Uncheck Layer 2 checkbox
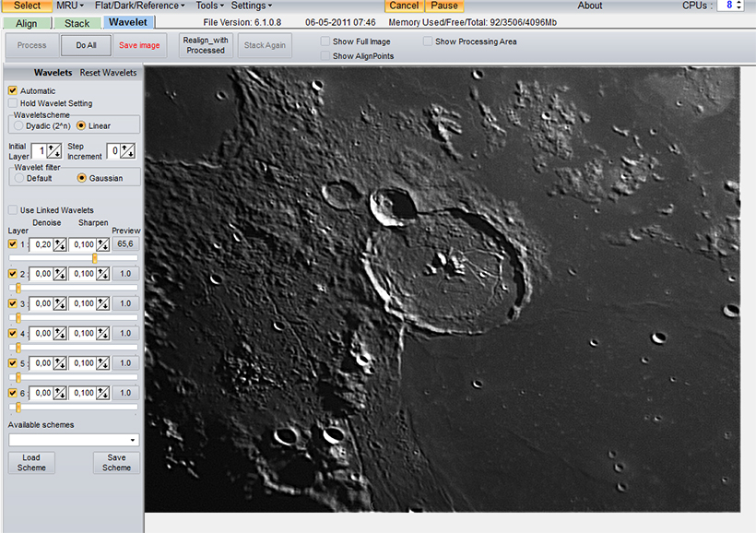Viewport: 756px width, 533px height. tap(13, 274)
